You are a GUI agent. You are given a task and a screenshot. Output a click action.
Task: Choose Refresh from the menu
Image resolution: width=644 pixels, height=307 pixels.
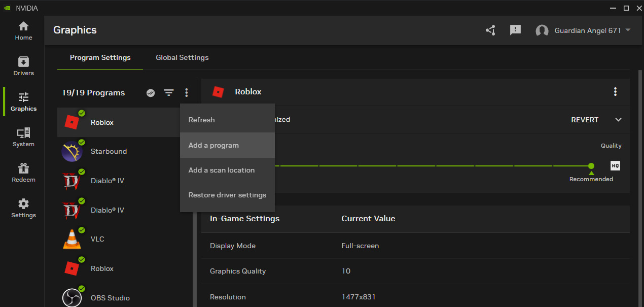(227, 120)
